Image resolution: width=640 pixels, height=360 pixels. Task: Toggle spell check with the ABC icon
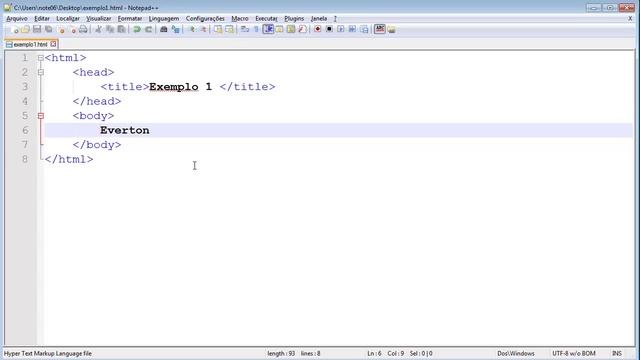(x=380, y=29)
